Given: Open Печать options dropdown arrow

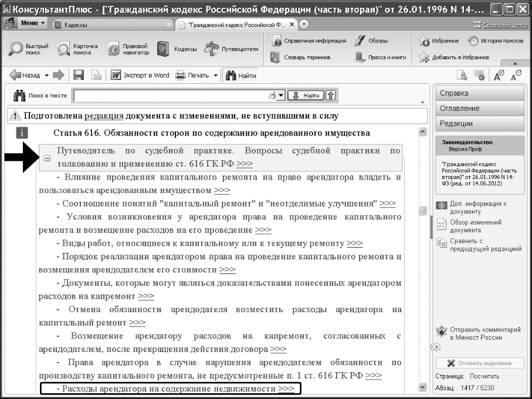Looking at the screenshot, I should [215, 75].
